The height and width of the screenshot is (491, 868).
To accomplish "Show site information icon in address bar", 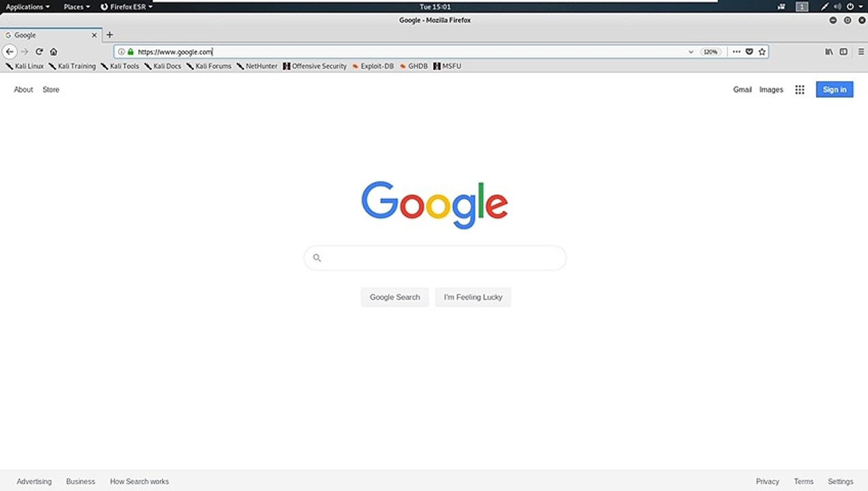I will (x=121, y=52).
